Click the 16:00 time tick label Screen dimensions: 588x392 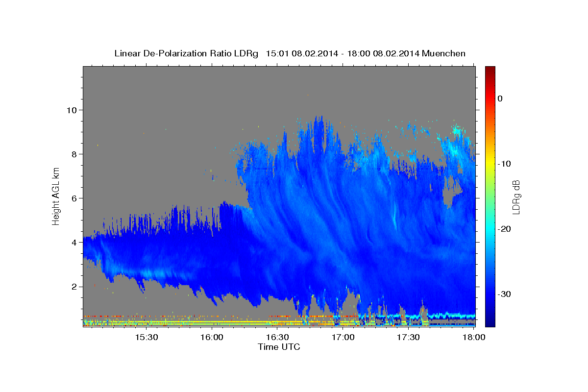[212, 338]
